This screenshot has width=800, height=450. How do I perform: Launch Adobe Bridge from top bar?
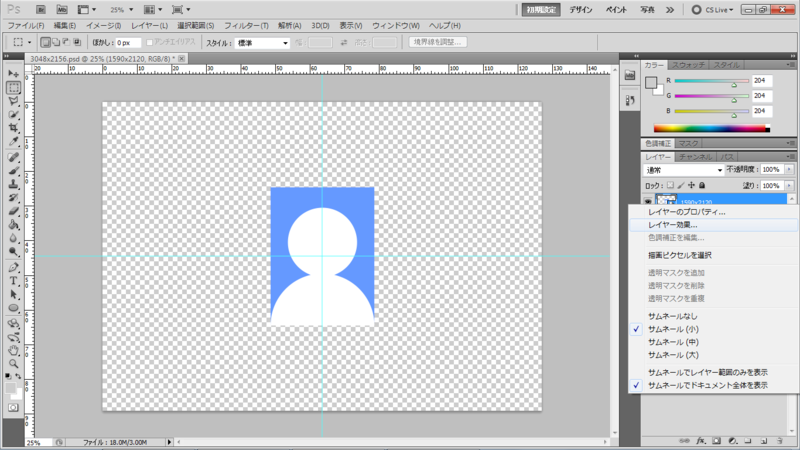pyautogui.click(x=40, y=10)
